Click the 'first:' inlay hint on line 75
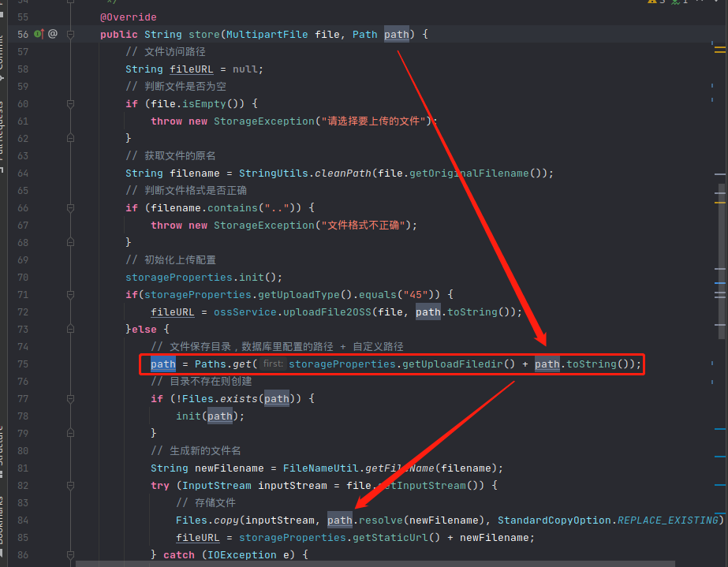 273,364
